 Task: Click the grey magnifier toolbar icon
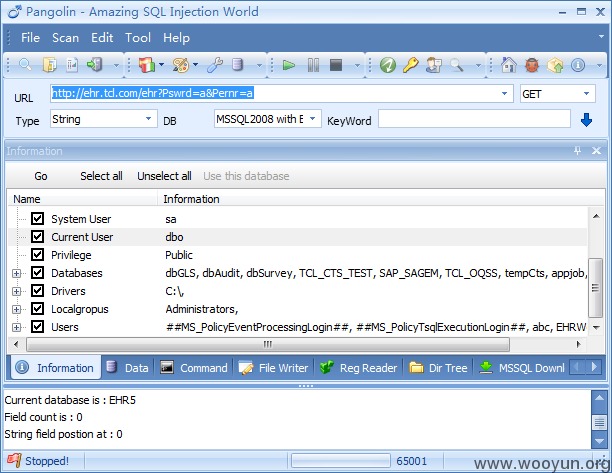point(456,65)
